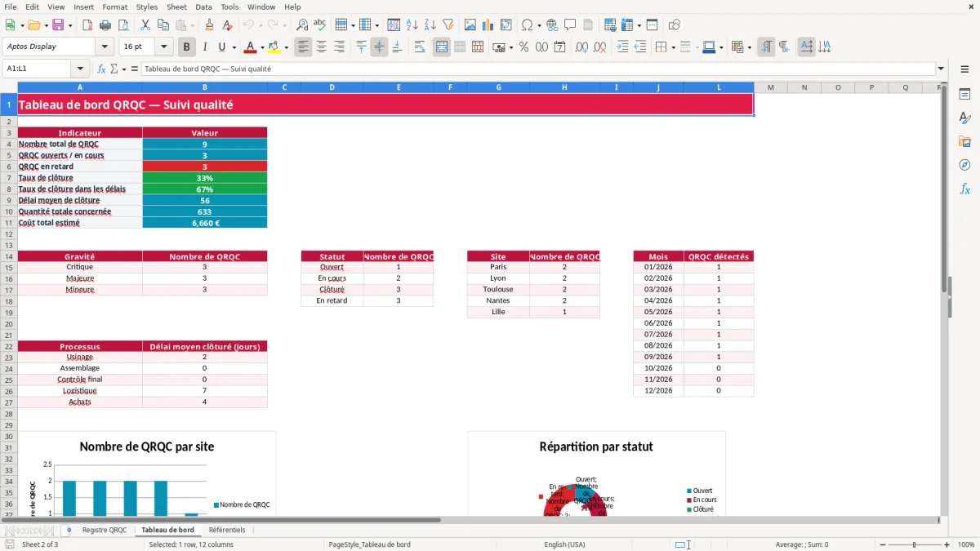Select column header M

770,87
